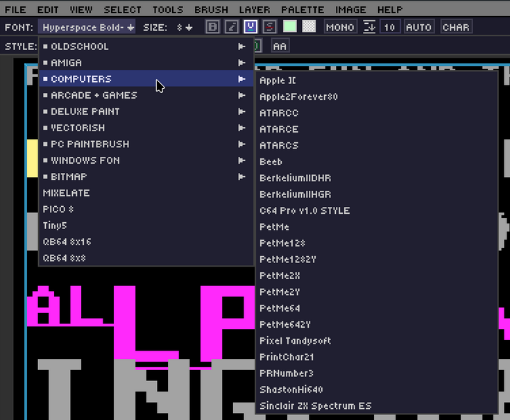510x420 pixels.
Task: Select the Beeb font
Action: [x=377, y=162]
